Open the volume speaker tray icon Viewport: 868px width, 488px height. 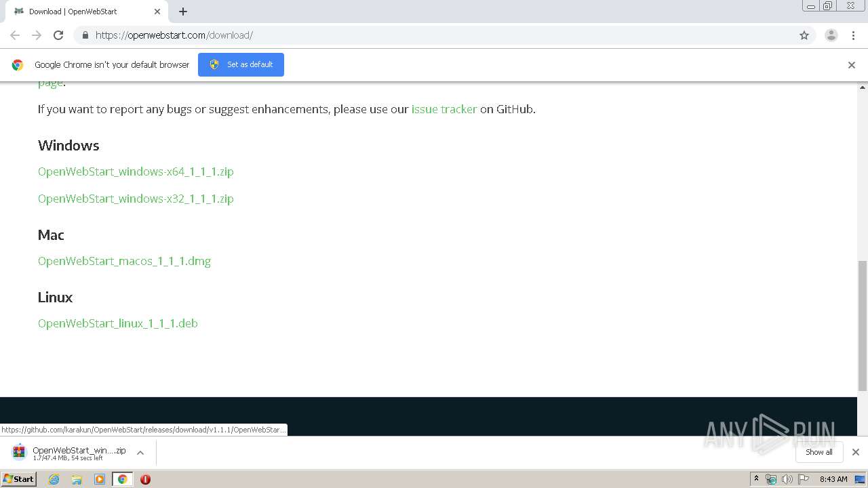[787, 479]
